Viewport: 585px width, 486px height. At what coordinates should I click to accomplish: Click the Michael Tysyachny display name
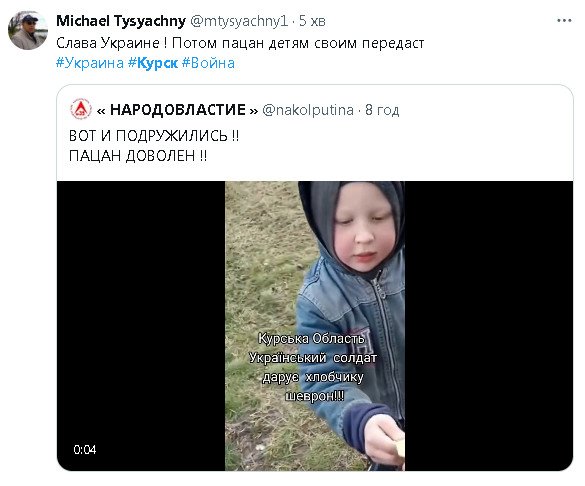click(x=121, y=21)
